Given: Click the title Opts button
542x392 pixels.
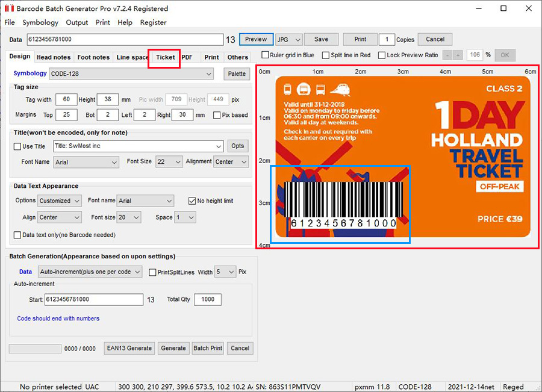Looking at the screenshot, I should (x=238, y=146).
